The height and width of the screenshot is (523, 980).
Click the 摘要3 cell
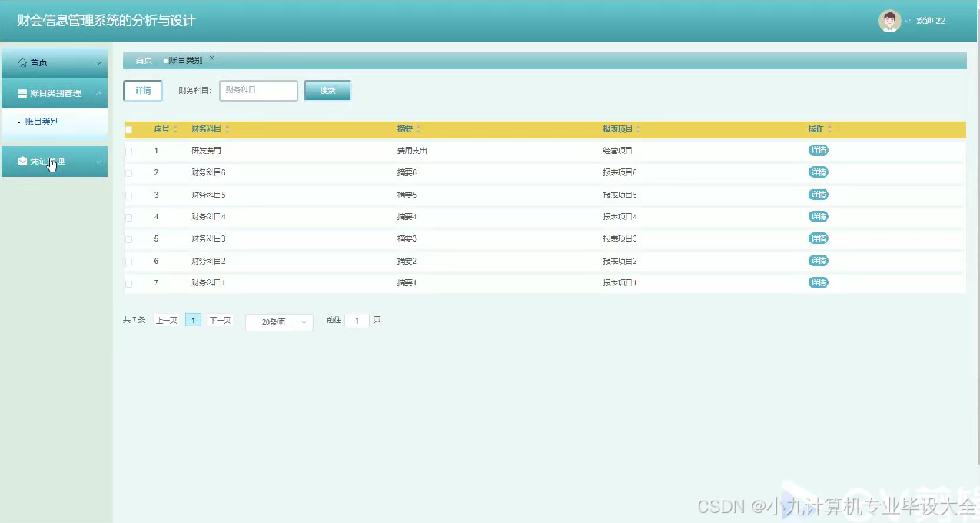tap(407, 239)
